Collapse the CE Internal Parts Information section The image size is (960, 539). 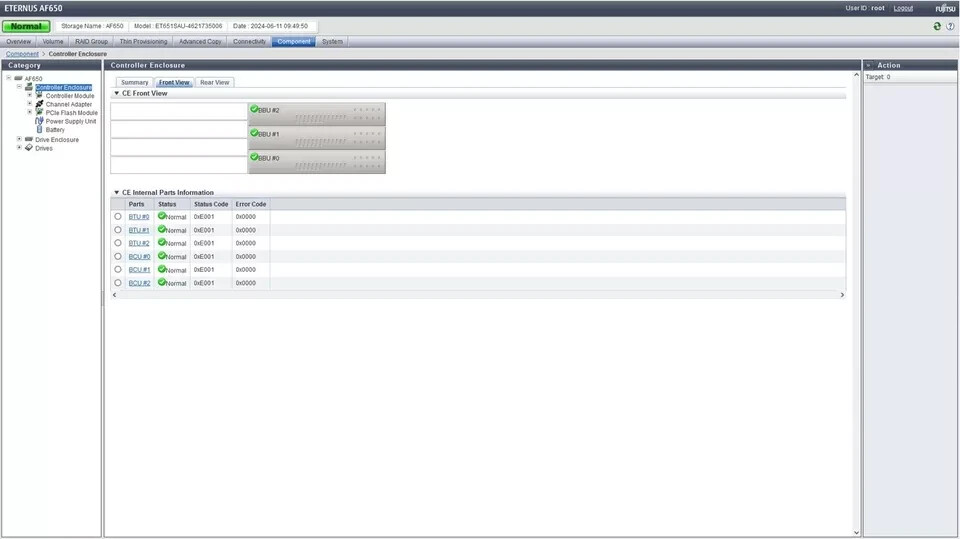[116, 192]
